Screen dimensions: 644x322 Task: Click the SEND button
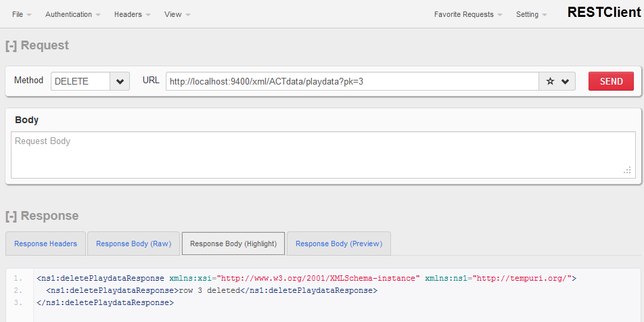pyautogui.click(x=611, y=81)
